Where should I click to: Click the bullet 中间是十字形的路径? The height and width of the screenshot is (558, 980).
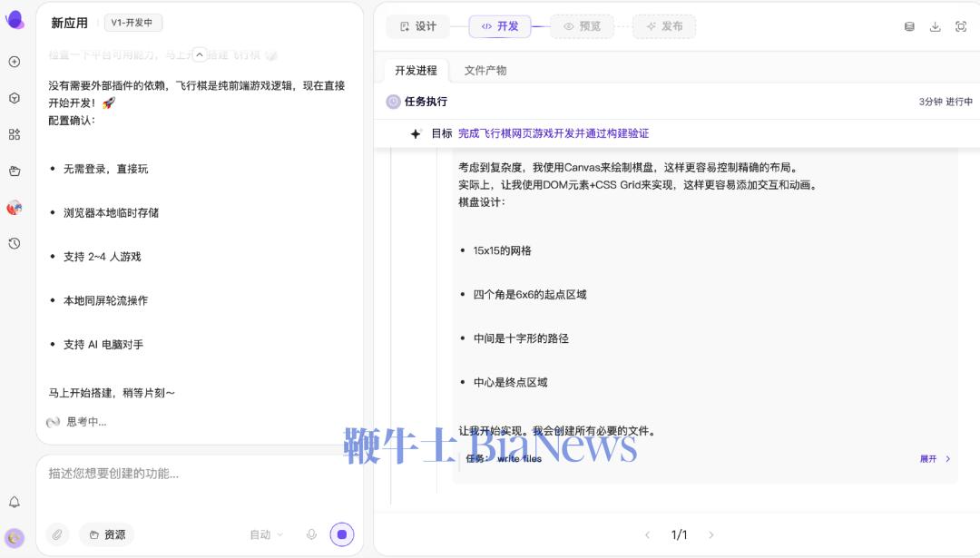point(521,338)
